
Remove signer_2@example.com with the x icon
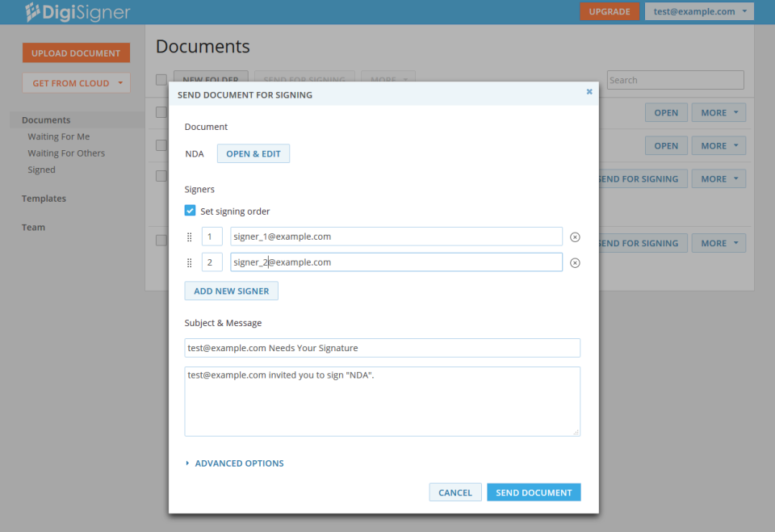tap(574, 262)
